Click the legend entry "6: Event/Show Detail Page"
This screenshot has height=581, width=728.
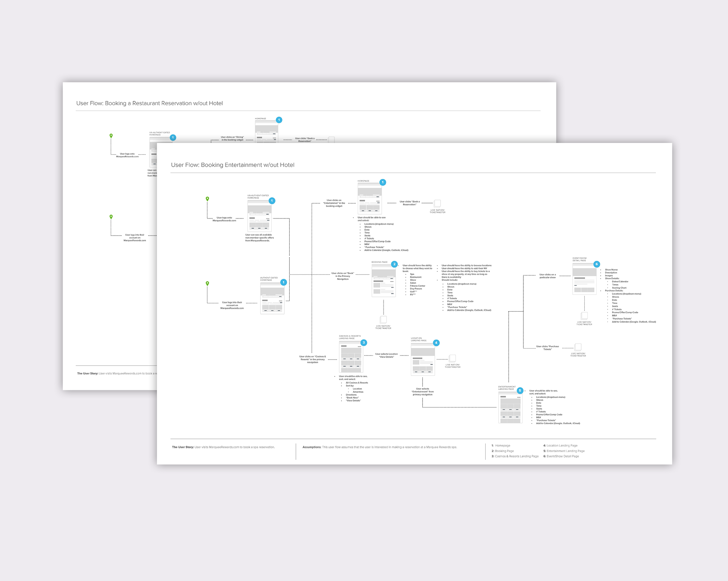pyautogui.click(x=561, y=456)
